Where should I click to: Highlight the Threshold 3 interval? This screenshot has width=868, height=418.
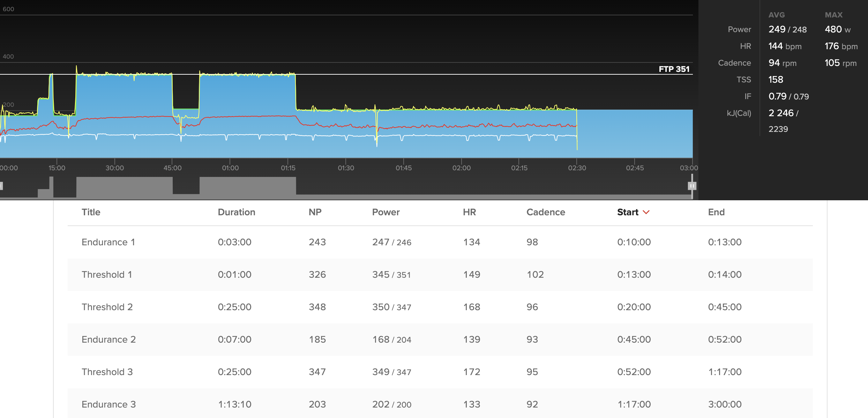pos(107,372)
